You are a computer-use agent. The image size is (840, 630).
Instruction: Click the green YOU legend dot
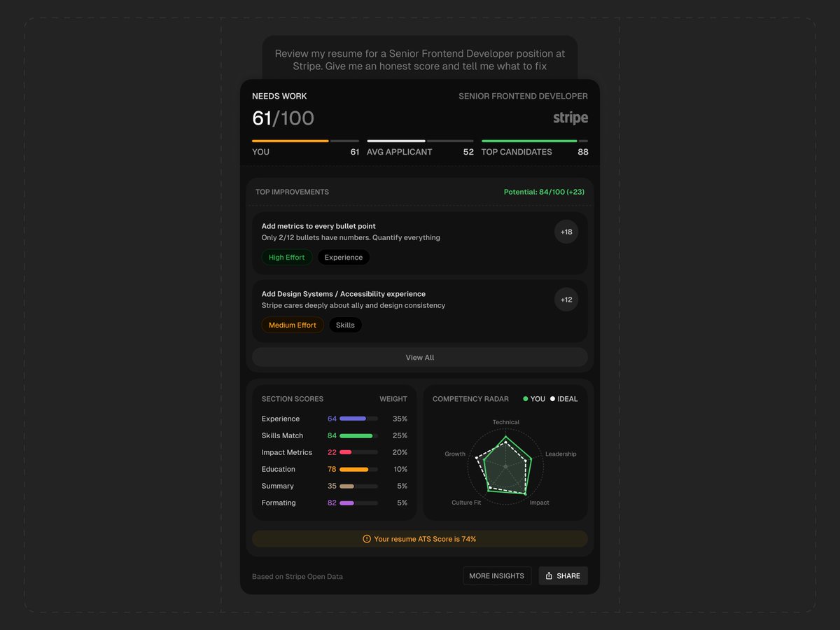pos(526,399)
